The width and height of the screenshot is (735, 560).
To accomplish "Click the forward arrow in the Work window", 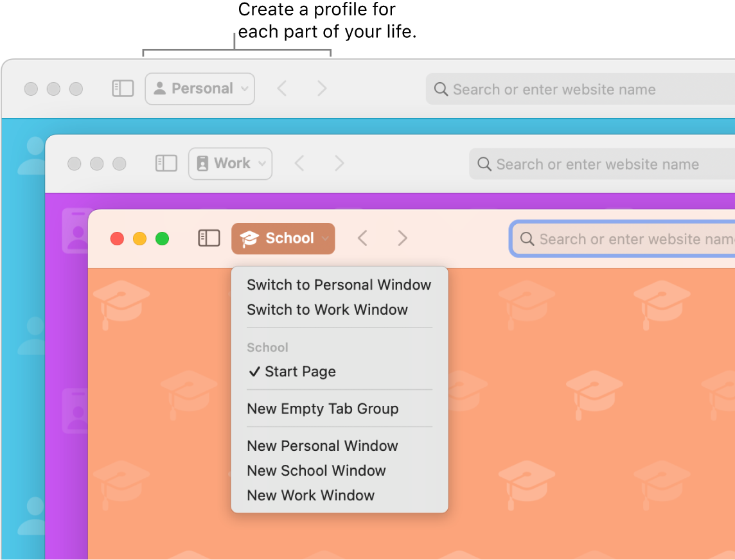I will click(x=339, y=163).
